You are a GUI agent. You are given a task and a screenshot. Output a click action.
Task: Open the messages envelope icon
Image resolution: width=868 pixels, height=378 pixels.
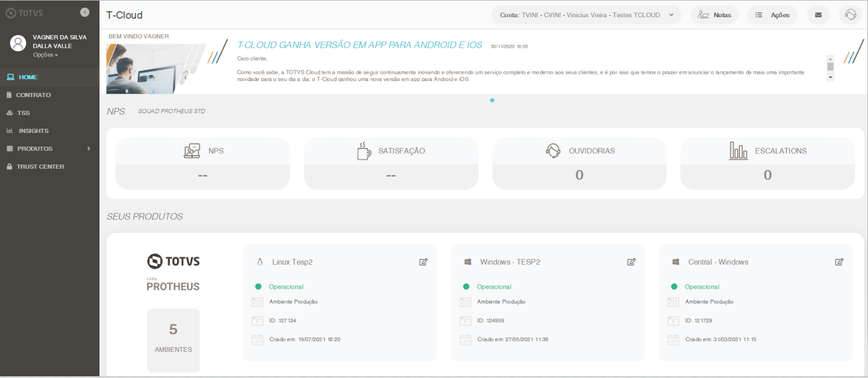point(818,15)
